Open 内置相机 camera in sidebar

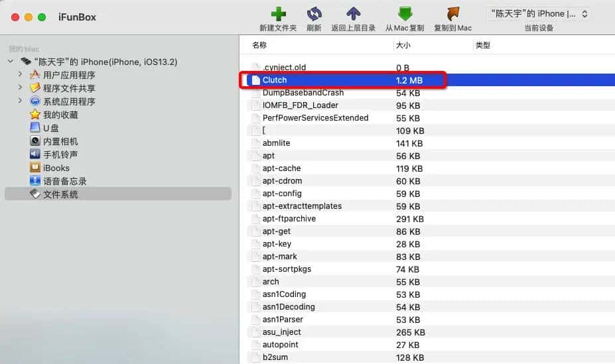pos(60,141)
